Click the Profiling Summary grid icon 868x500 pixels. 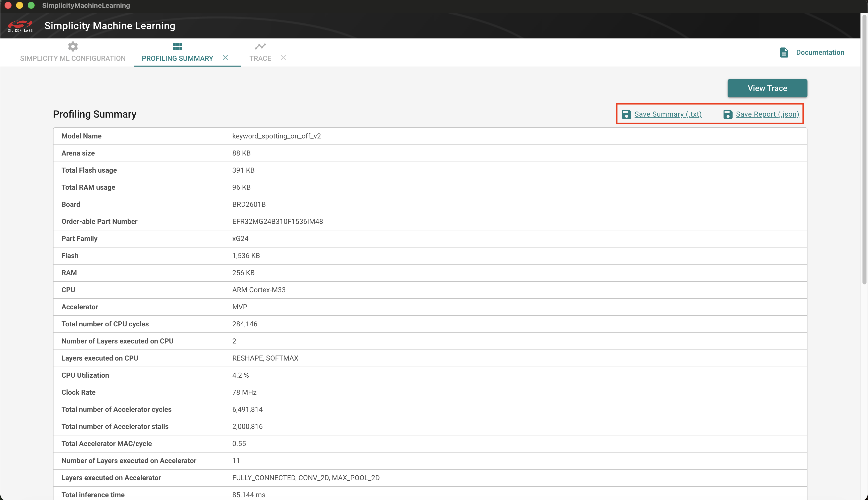(x=178, y=46)
